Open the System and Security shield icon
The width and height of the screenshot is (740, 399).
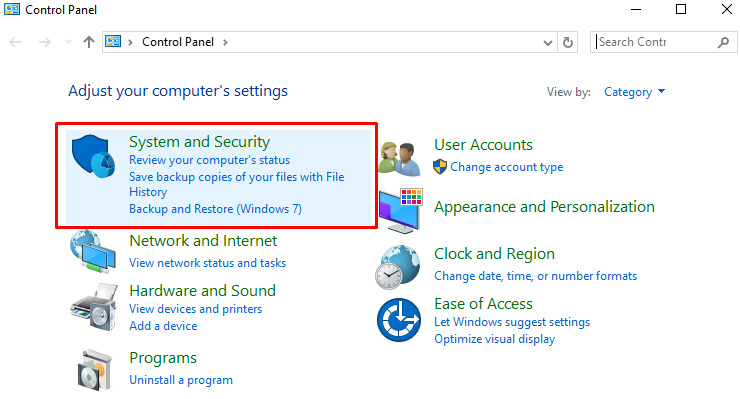coord(93,156)
